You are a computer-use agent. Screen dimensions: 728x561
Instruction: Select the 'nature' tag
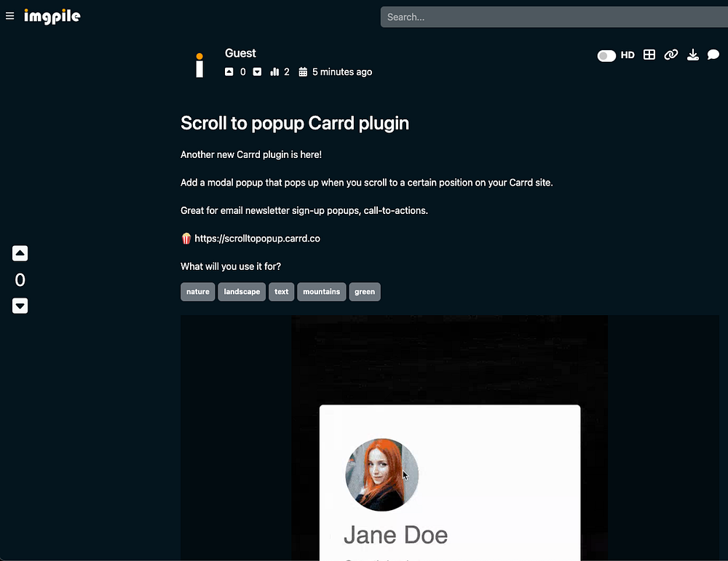click(x=198, y=292)
